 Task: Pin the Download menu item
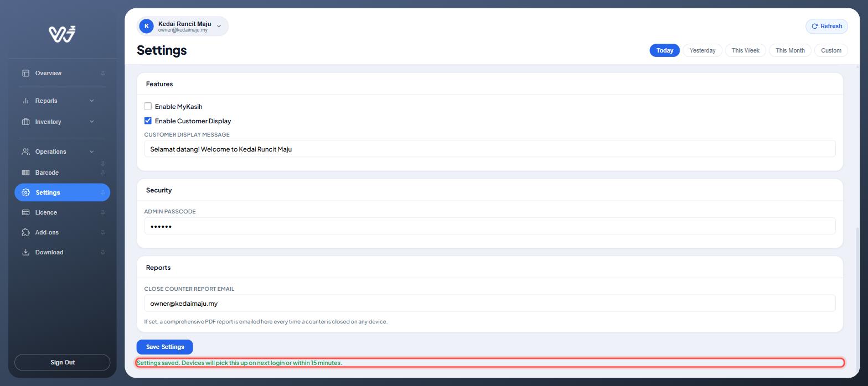point(102,252)
